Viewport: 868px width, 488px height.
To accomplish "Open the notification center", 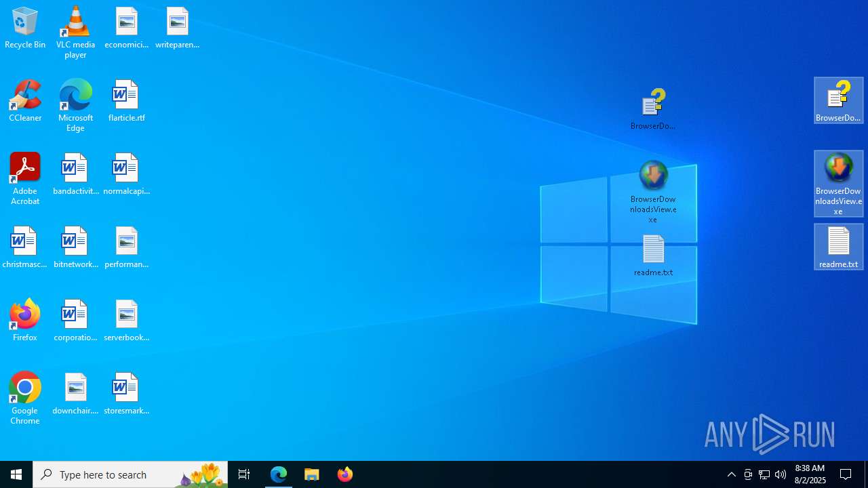I will point(846,474).
